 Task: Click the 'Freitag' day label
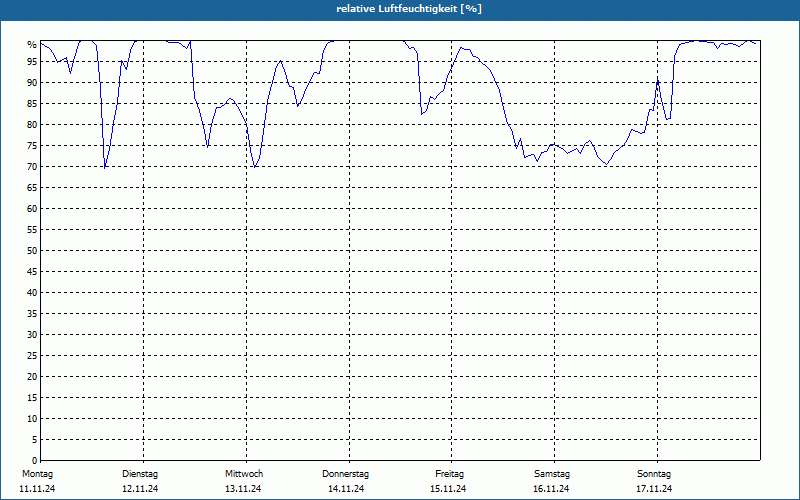[x=449, y=473]
